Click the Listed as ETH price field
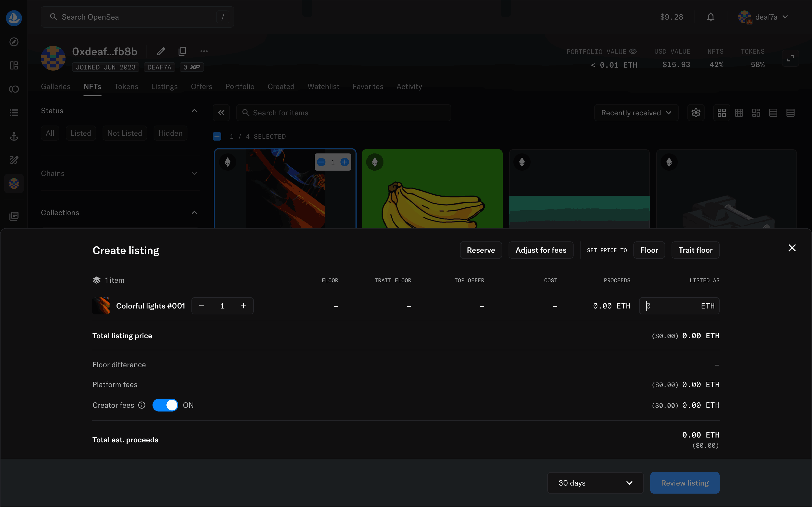The height and width of the screenshot is (507, 812). click(671, 306)
